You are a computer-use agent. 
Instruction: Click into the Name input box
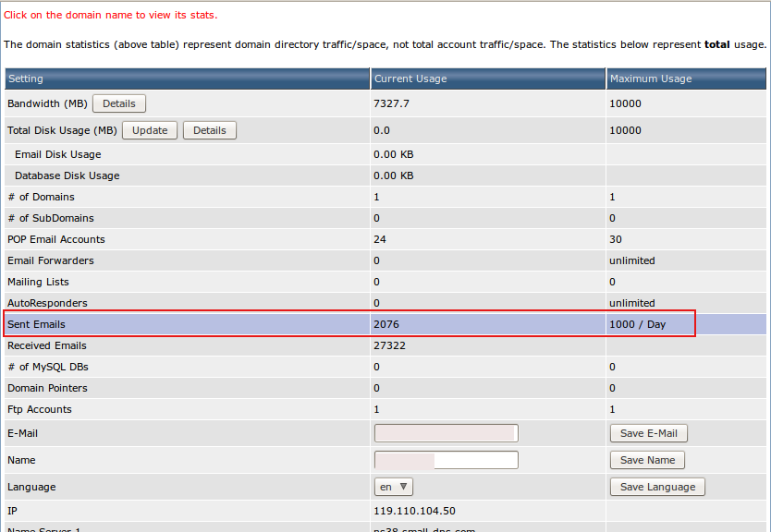pyautogui.click(x=446, y=460)
